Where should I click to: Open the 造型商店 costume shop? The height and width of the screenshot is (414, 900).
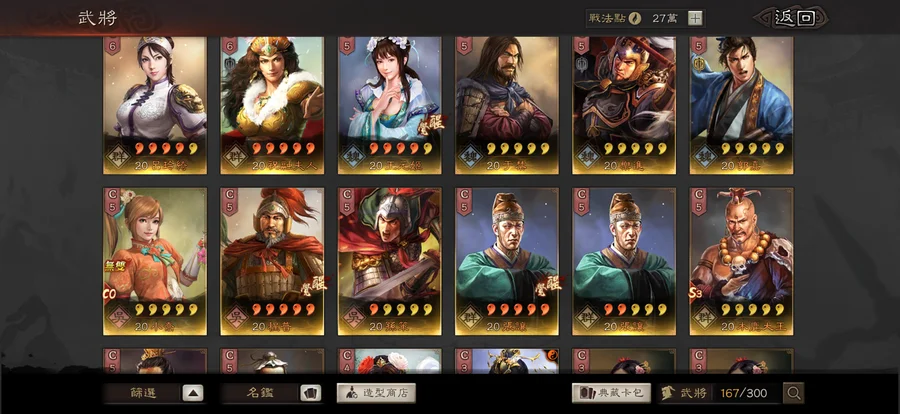coord(376,393)
